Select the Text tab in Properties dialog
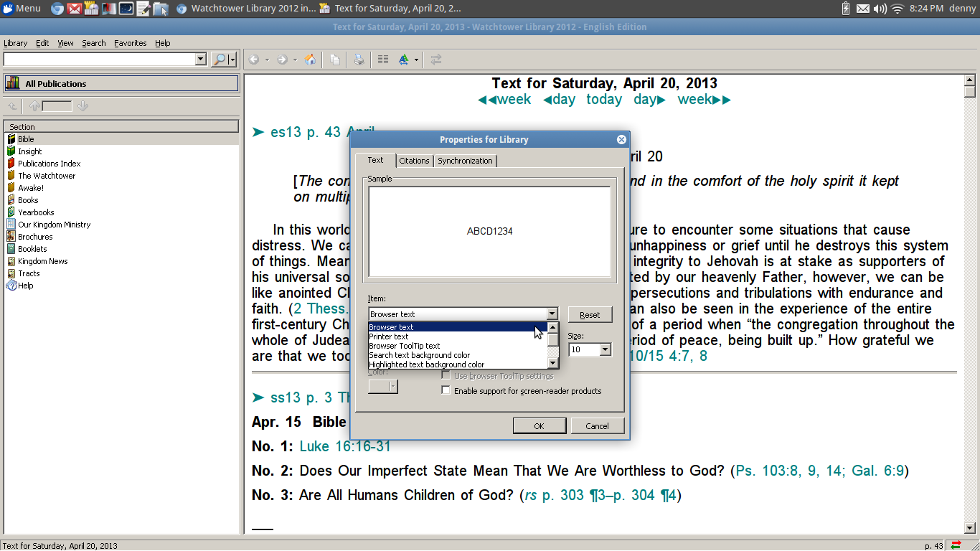The height and width of the screenshot is (551, 980). pyautogui.click(x=376, y=160)
